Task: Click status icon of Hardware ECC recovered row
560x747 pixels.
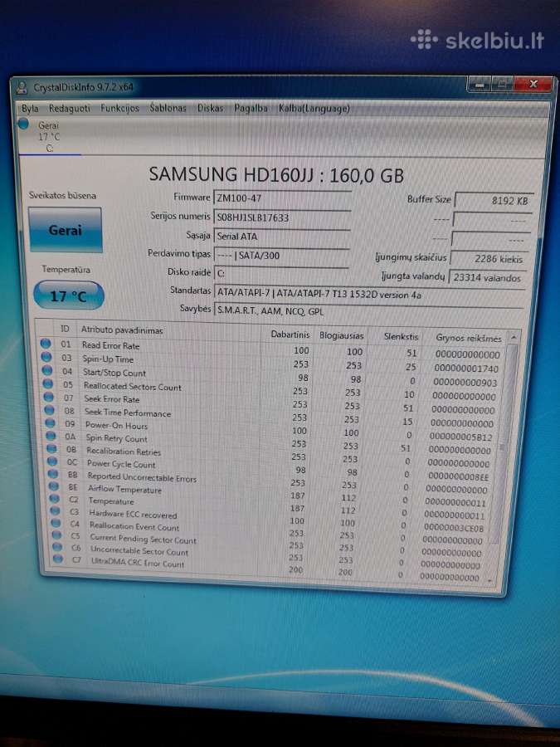Action: (x=56, y=510)
